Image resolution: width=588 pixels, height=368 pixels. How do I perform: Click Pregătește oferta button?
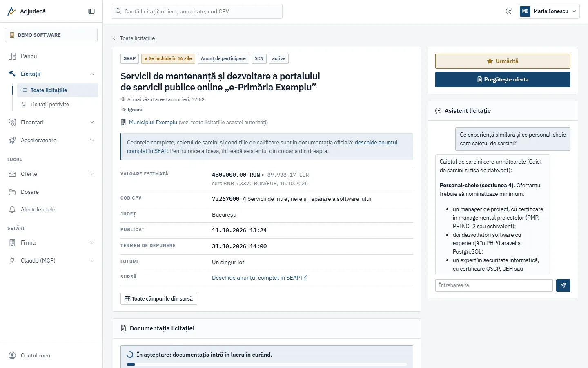pyautogui.click(x=503, y=79)
